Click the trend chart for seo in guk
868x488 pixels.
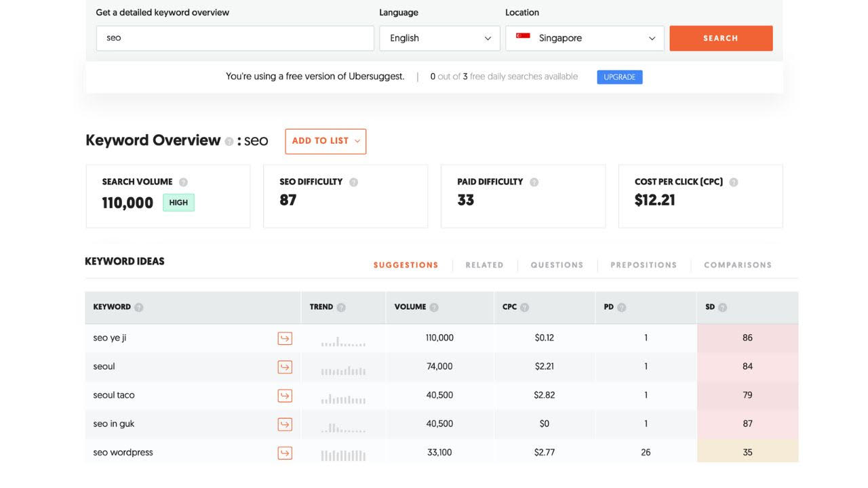[x=343, y=428]
